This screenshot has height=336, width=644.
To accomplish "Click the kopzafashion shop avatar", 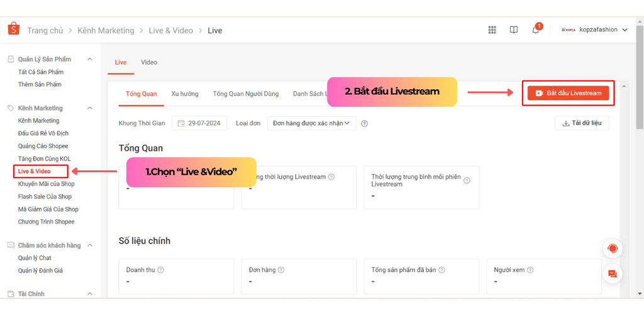I will pos(569,30).
